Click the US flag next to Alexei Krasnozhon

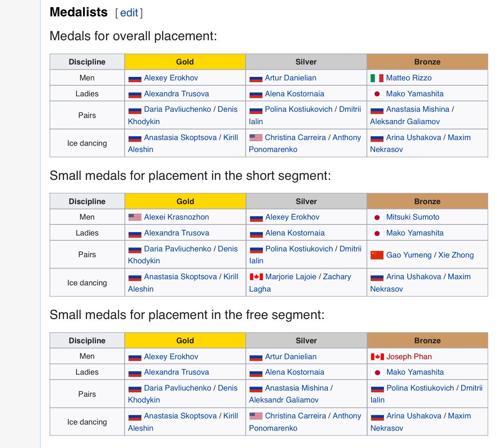click(x=135, y=217)
